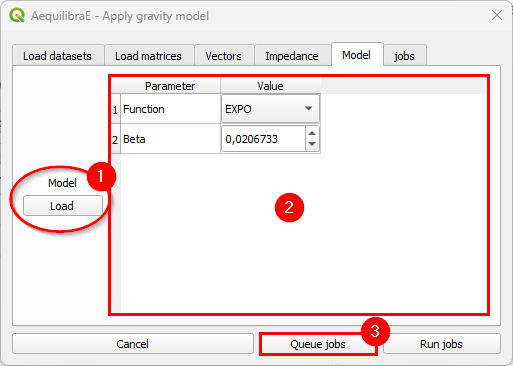The image size is (513, 366).
Task: Click Run jobs button
Action: coord(442,344)
